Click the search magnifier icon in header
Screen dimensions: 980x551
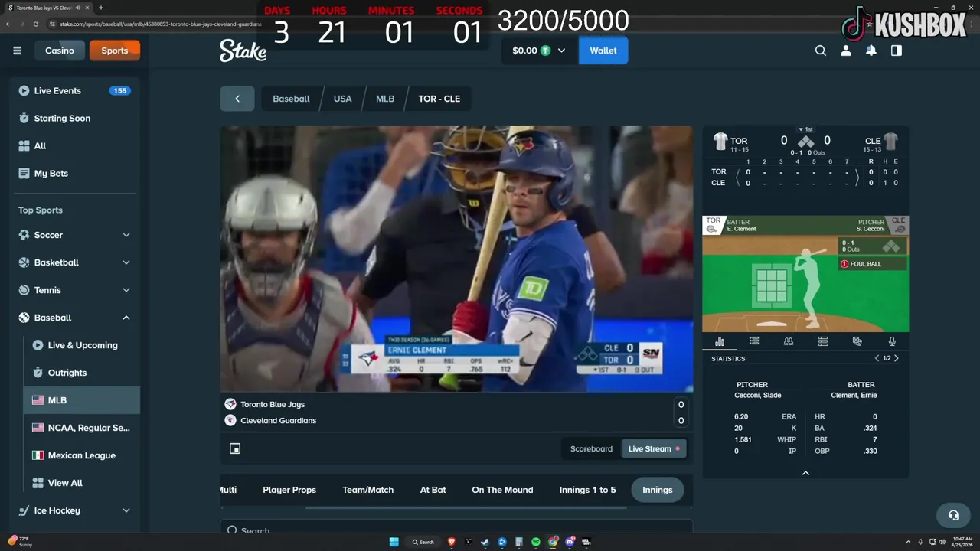[x=821, y=51]
